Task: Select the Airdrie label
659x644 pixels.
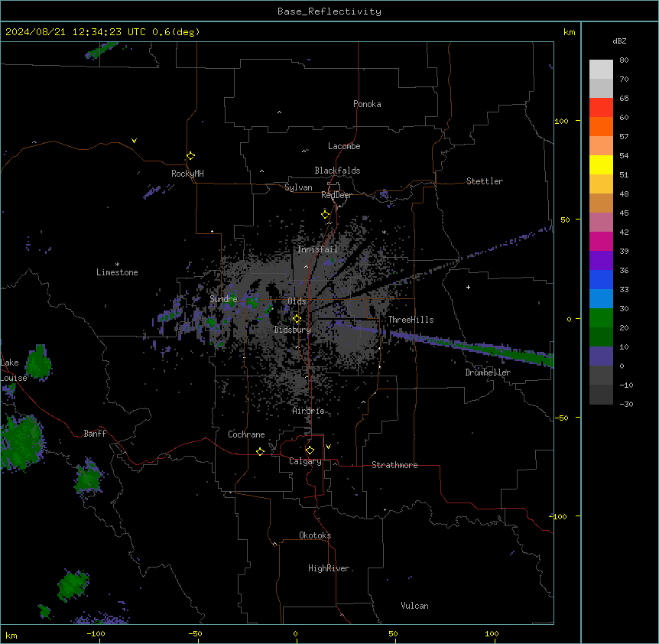Action: (x=308, y=411)
